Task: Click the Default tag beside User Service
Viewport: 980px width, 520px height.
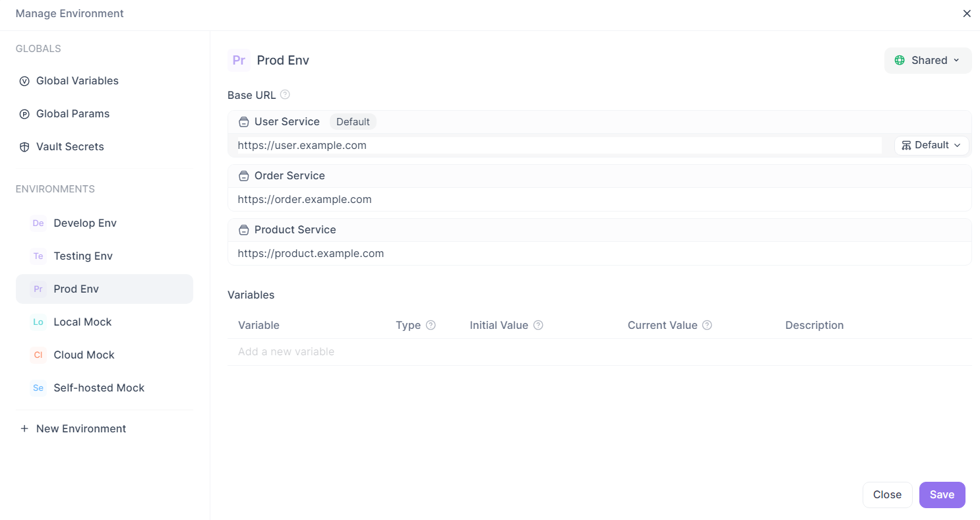Action: coord(353,122)
